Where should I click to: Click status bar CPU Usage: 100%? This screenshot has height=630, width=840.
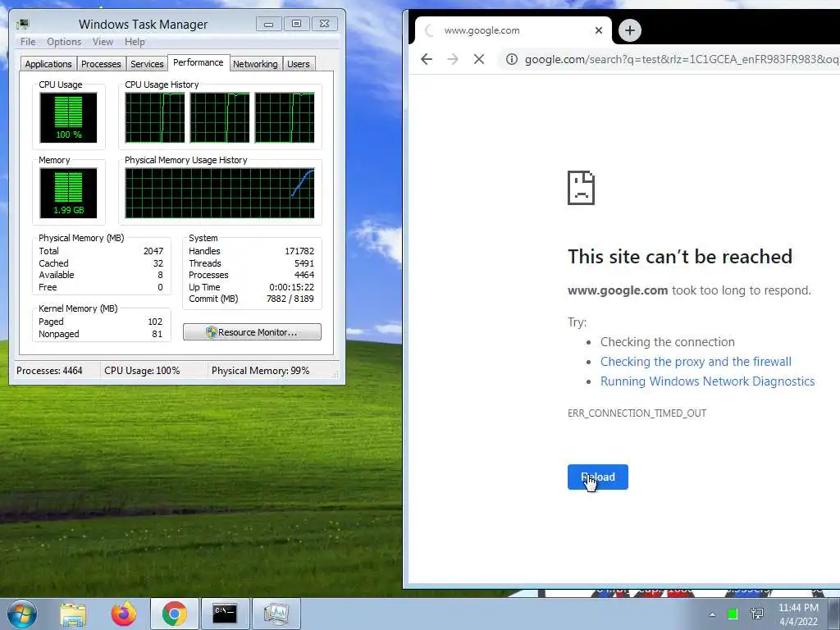(x=142, y=371)
